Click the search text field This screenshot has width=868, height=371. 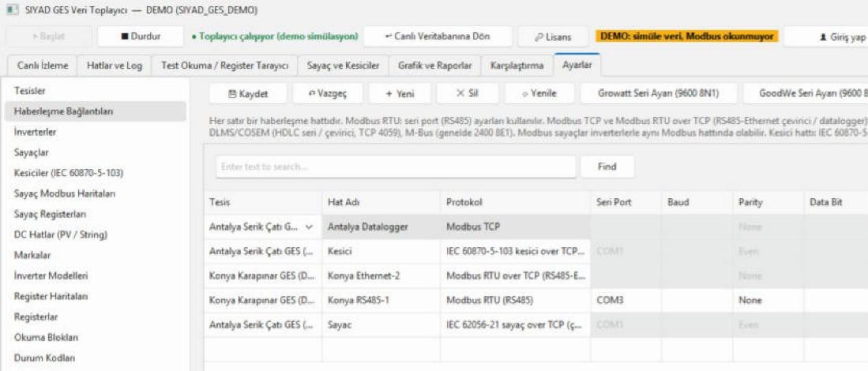[395, 167]
